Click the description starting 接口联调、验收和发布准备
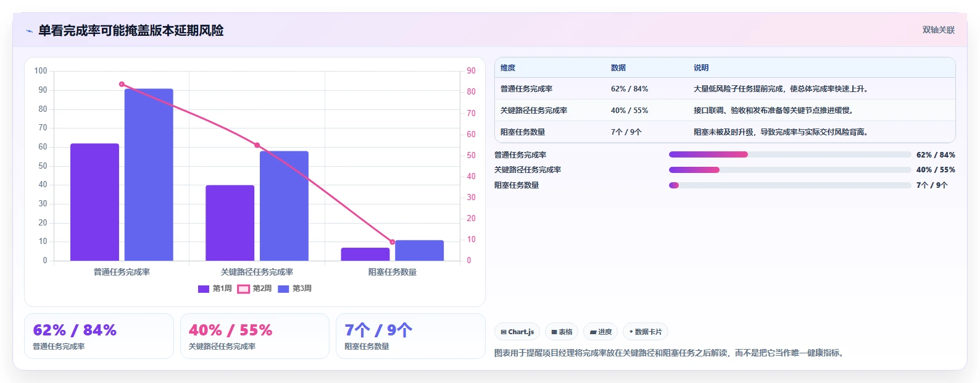This screenshot has height=383, width=980. point(774,111)
